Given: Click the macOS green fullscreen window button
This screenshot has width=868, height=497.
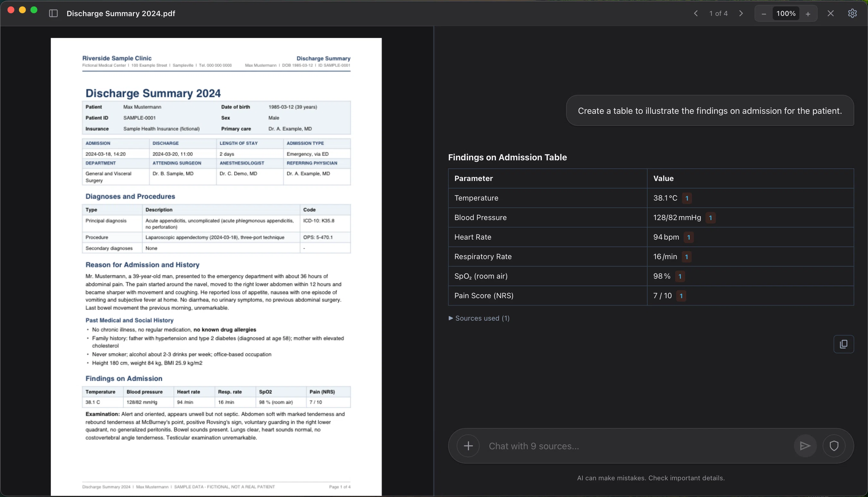Looking at the screenshot, I should click(34, 10).
